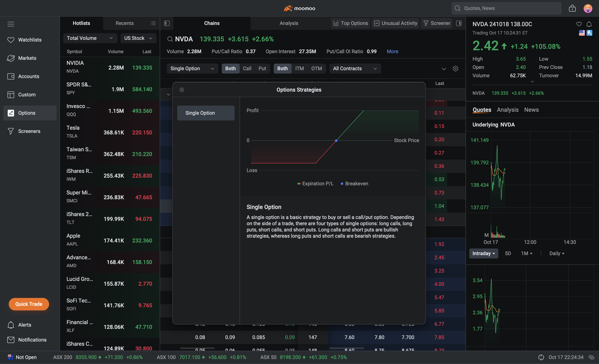Click the NVDA symbol search magnifier
599x364 pixels.
[x=170, y=39]
